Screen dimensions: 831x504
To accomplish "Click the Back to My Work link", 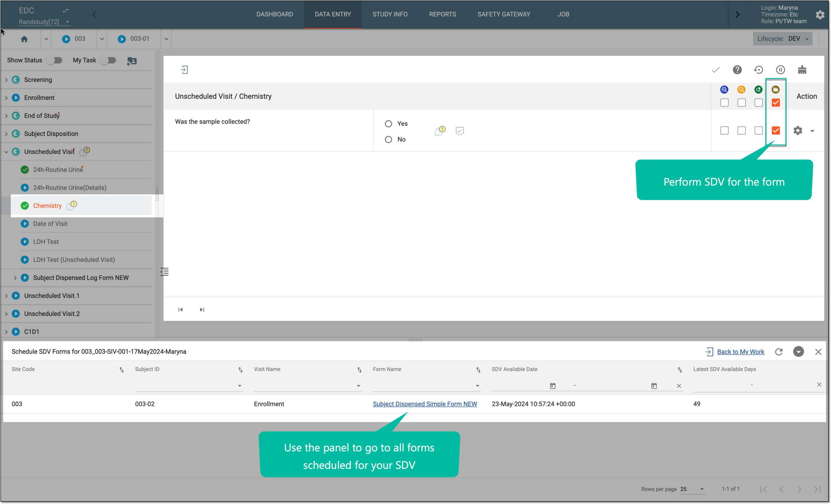I will 741,352.
